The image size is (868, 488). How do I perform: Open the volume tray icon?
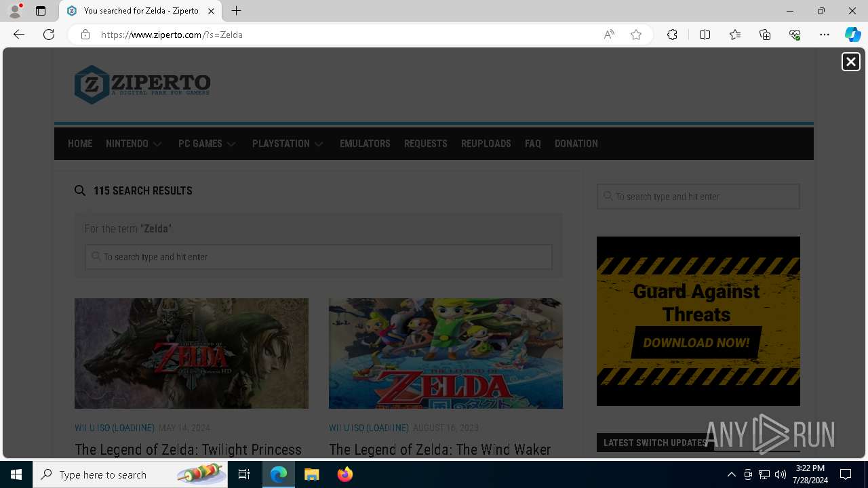(x=781, y=474)
